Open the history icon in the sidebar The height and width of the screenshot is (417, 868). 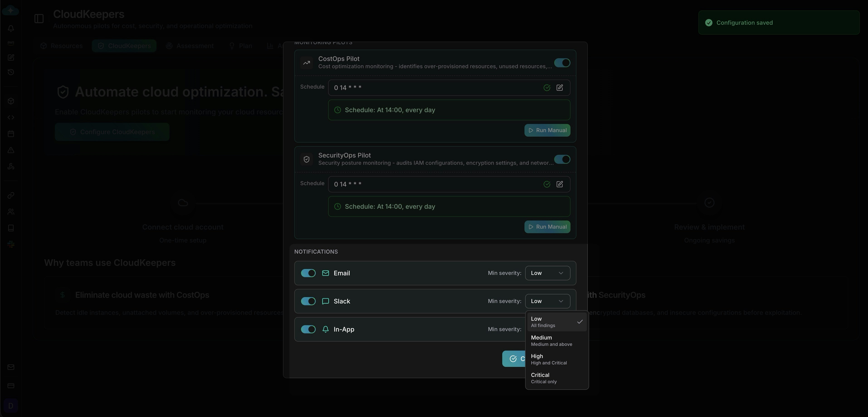10,72
